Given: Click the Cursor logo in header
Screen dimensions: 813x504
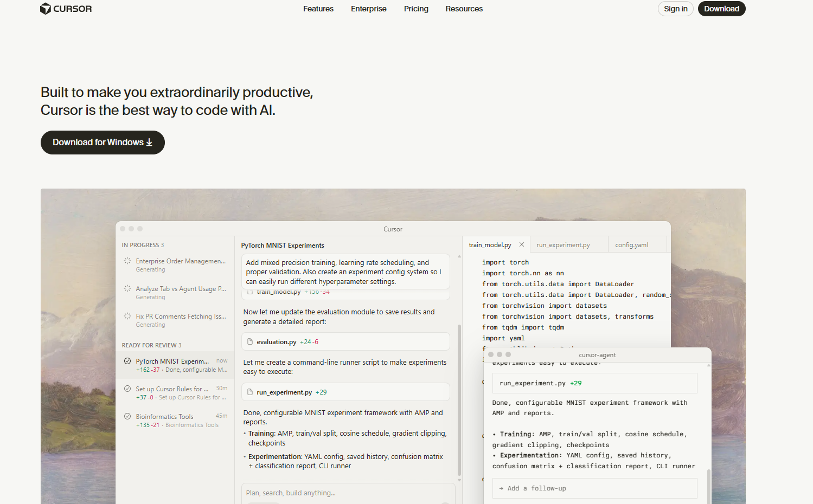Looking at the screenshot, I should pos(66,9).
